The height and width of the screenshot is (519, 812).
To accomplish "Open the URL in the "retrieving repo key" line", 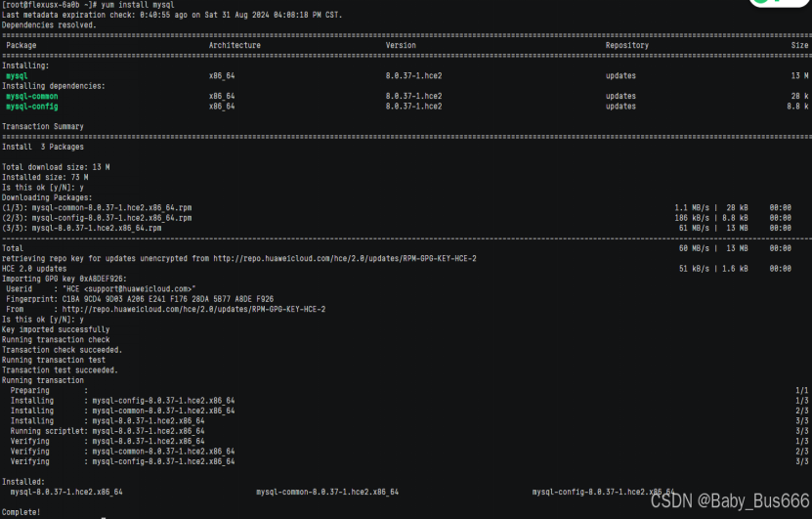I will (x=345, y=258).
